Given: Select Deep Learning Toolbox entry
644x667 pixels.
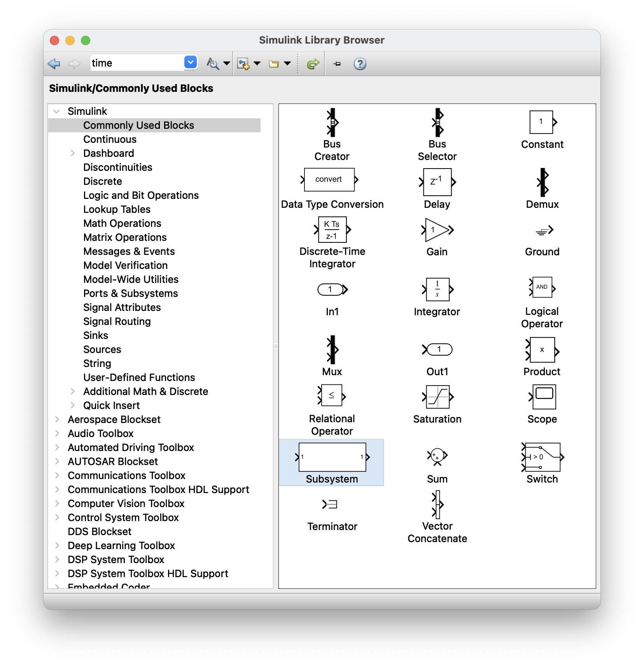Looking at the screenshot, I should [x=121, y=546].
